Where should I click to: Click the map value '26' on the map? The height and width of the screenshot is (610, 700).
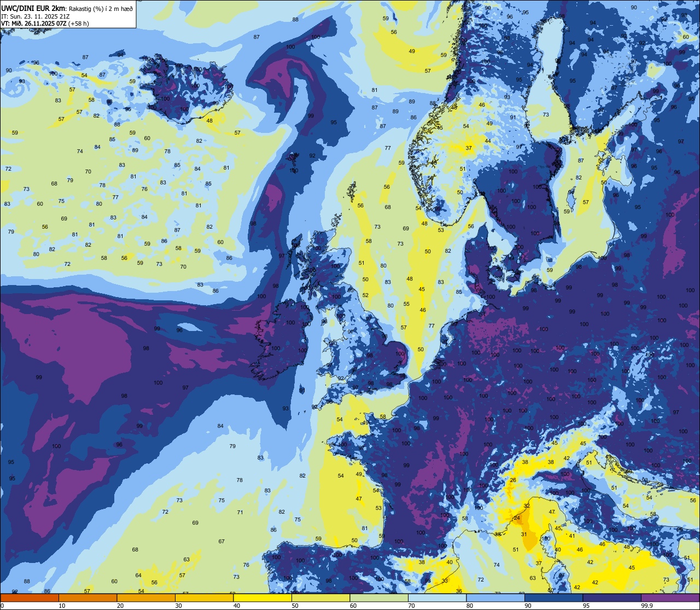tap(513, 480)
